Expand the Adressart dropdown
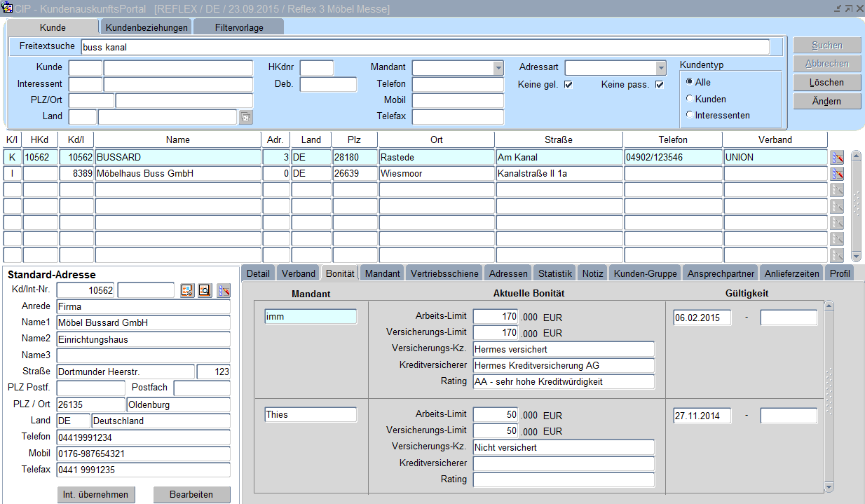Image resolution: width=865 pixels, height=504 pixels. click(660, 68)
